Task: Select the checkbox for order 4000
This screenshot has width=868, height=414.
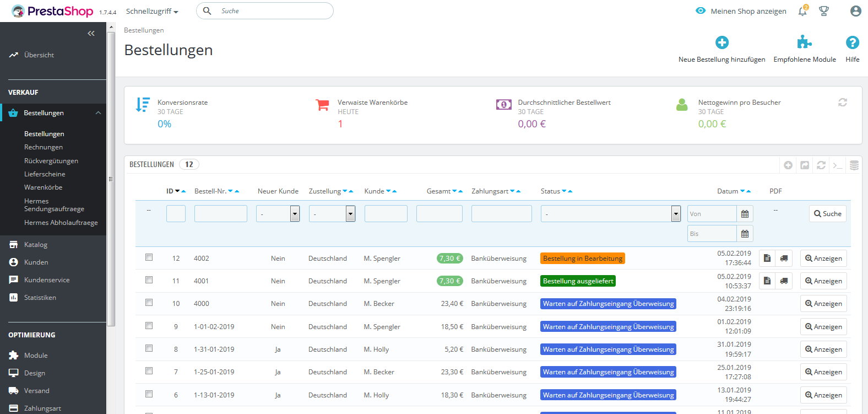Action: (149, 302)
